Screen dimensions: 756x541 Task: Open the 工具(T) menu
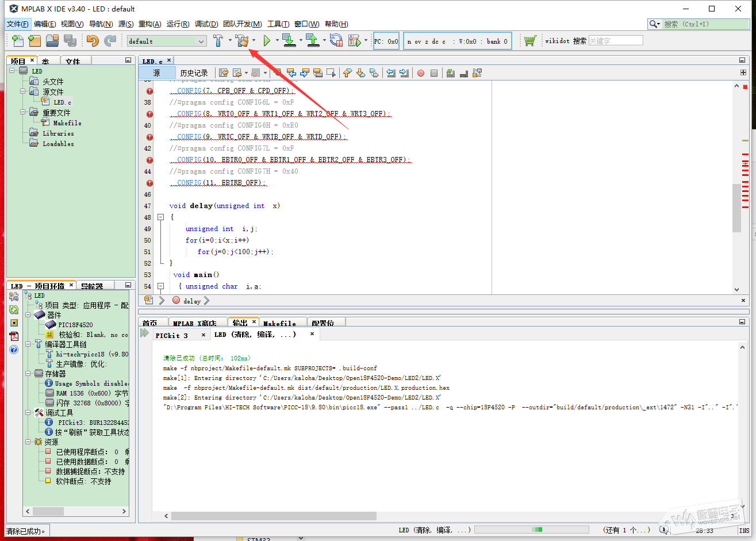point(278,24)
